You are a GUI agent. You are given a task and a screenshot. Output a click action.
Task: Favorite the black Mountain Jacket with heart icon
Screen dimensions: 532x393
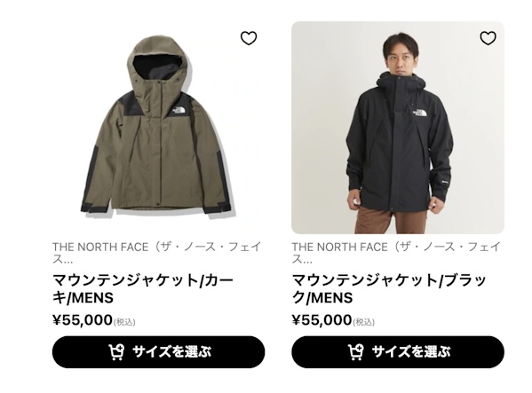488,38
